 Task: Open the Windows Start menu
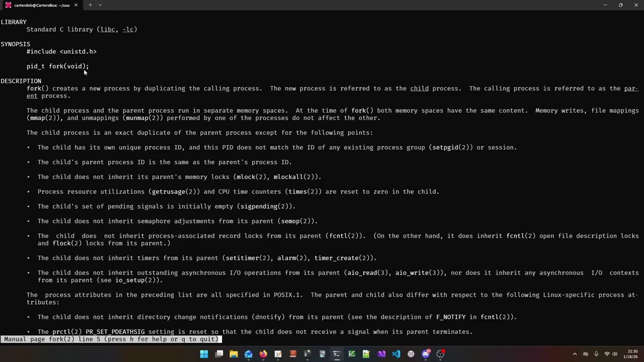coord(204,354)
